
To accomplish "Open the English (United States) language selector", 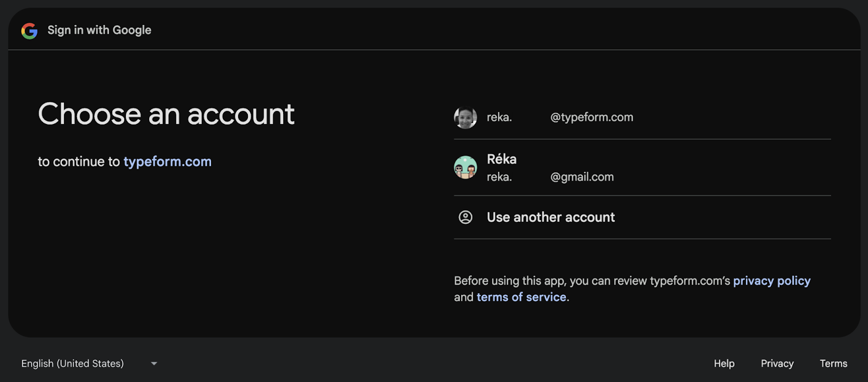I will click(x=90, y=364).
